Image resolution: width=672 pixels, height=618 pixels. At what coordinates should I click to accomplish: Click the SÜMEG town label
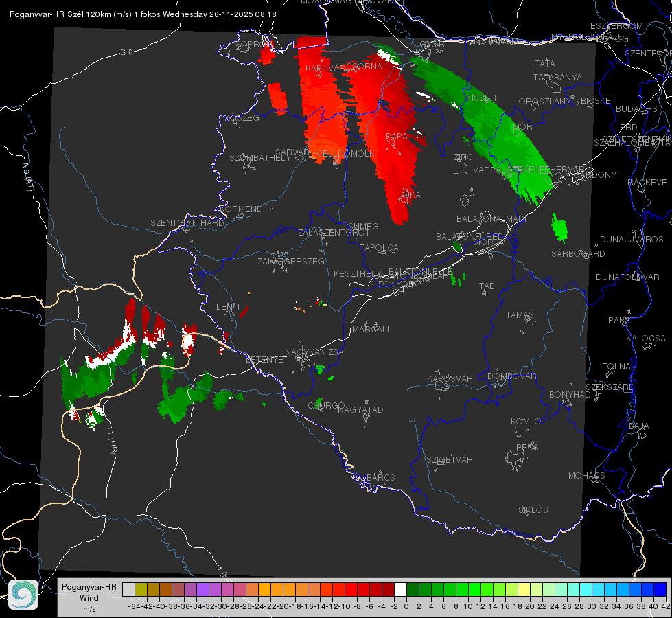[x=363, y=226]
